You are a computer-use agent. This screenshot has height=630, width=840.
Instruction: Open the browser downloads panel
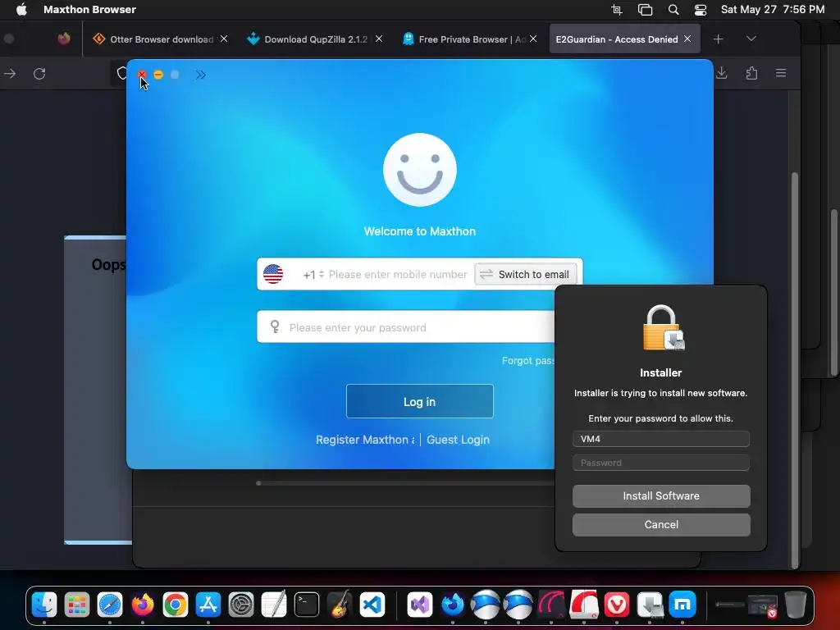point(722,73)
